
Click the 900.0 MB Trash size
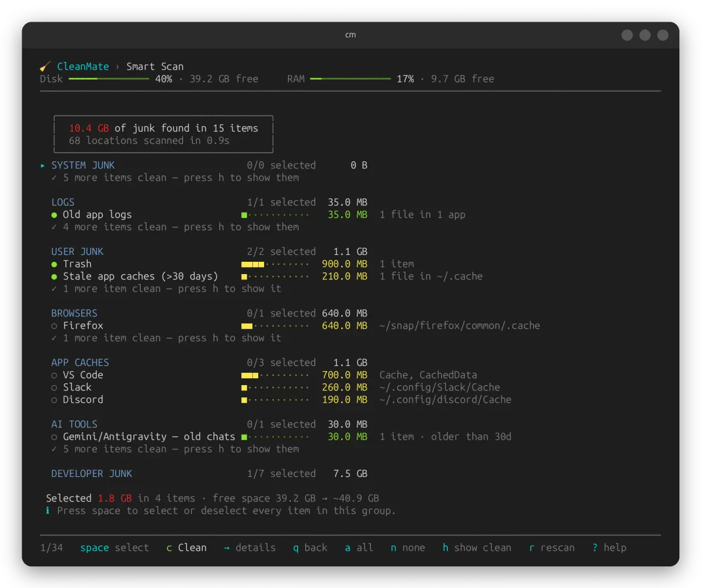(x=345, y=264)
